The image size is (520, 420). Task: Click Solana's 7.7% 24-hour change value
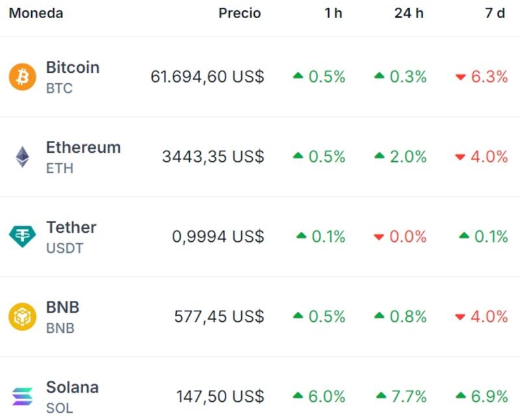408,397
